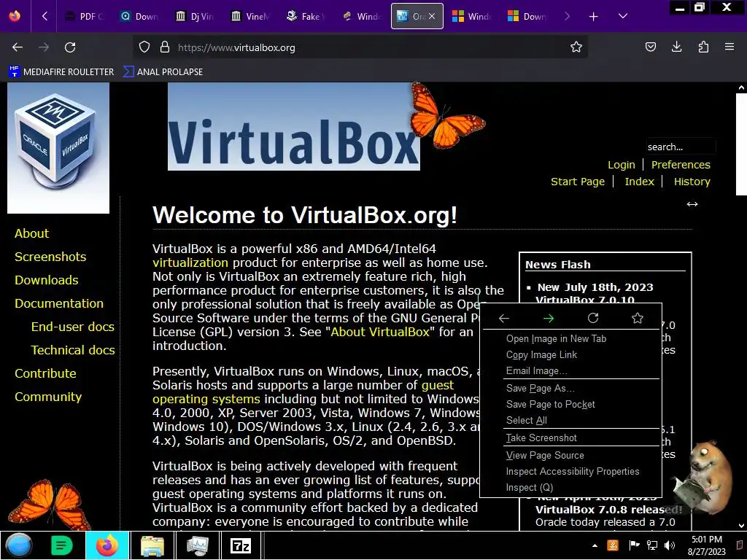Open the Documentation sidebar link

click(59, 303)
